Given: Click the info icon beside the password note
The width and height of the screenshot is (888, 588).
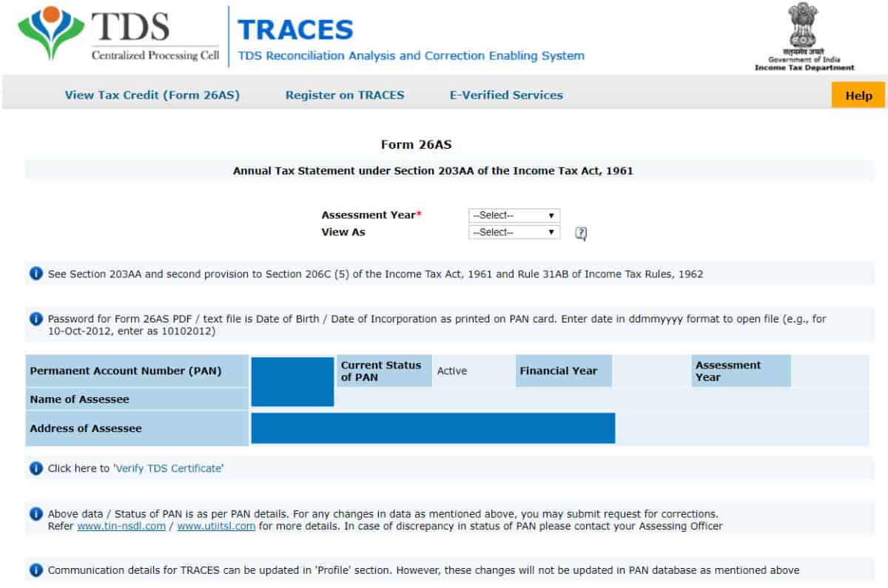Looking at the screenshot, I should click(36, 319).
